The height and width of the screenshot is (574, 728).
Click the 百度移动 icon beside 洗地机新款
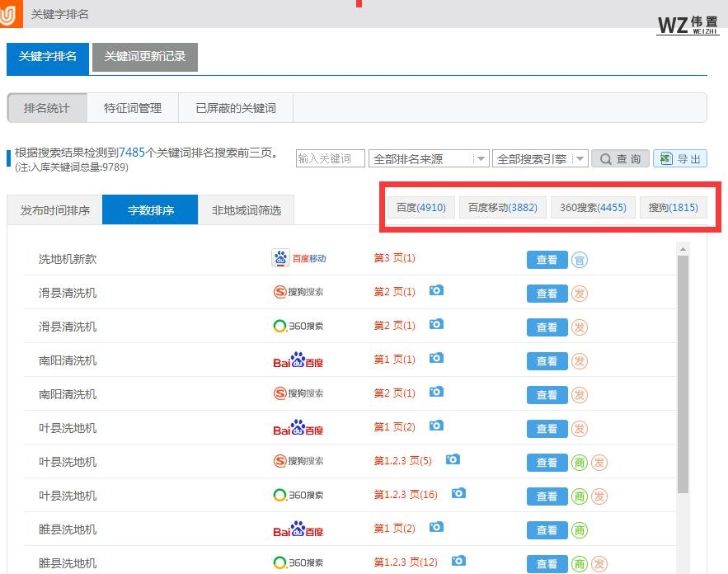click(x=280, y=258)
